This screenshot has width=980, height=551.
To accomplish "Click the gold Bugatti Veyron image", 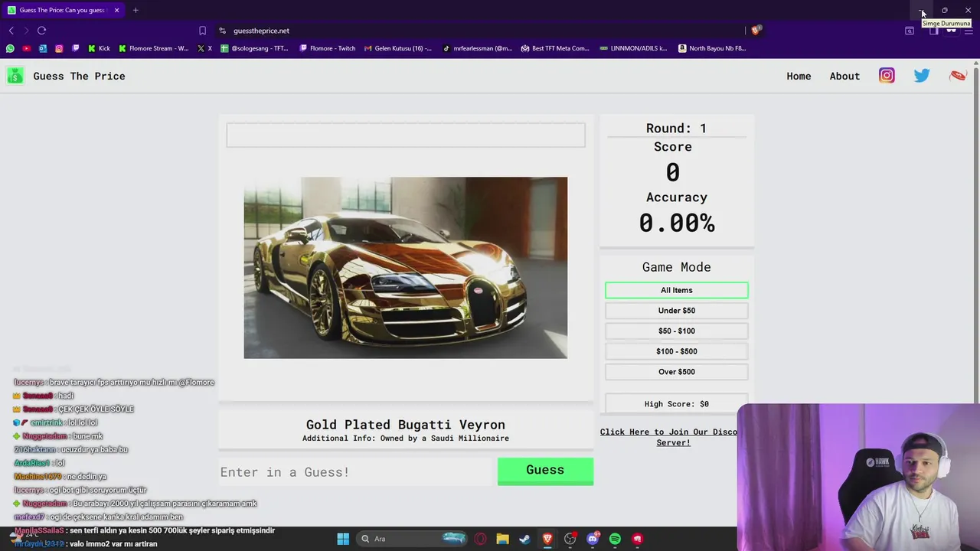I will (406, 268).
